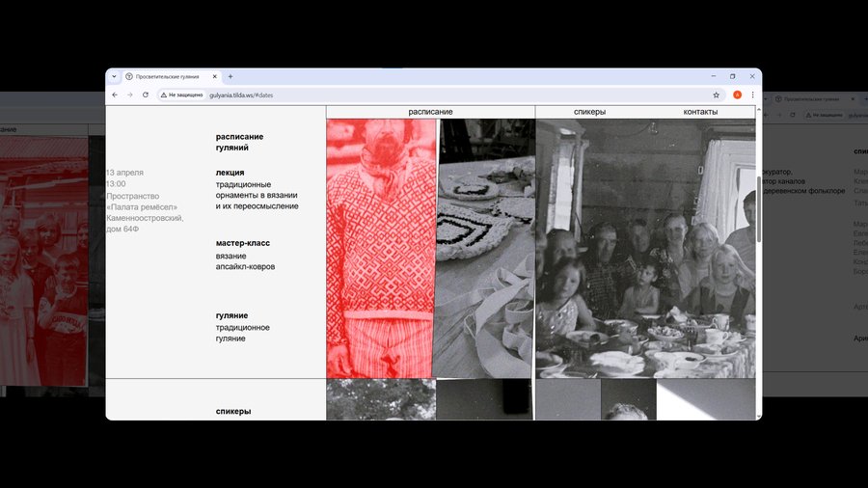Viewport: 868px width, 488px height.
Task: Go forward using the browser forward arrow
Action: tap(130, 95)
